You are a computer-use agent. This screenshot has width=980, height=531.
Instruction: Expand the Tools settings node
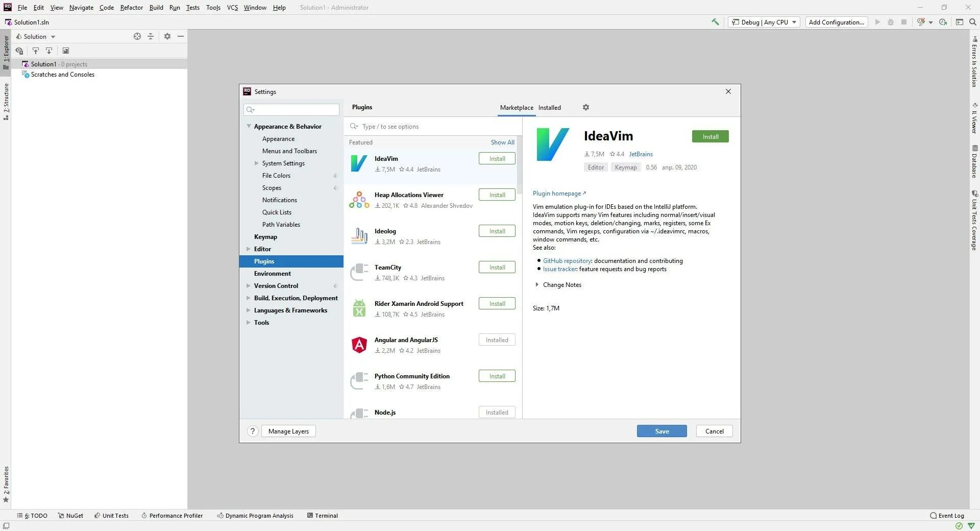(x=249, y=322)
